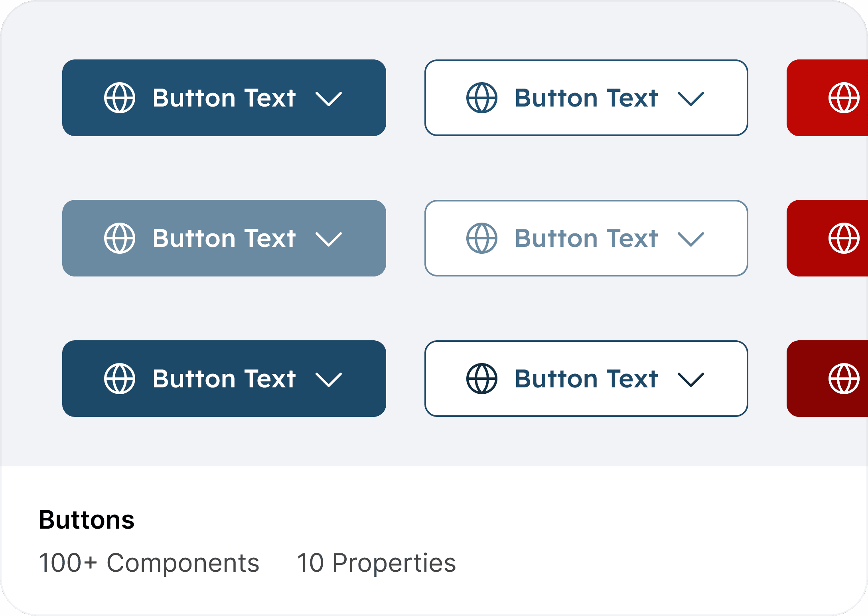The image size is (868, 616).
Task: Click globe icon in faded blue filled button
Action: 120,238
